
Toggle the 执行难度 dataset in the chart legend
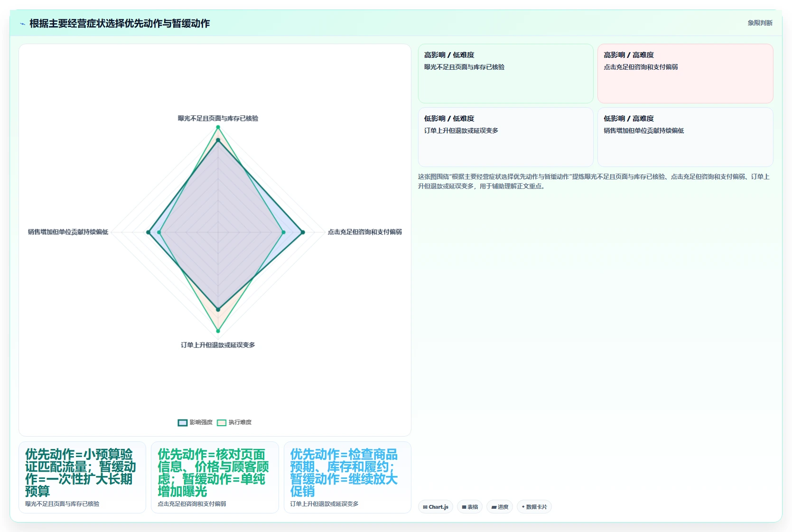[234, 422]
